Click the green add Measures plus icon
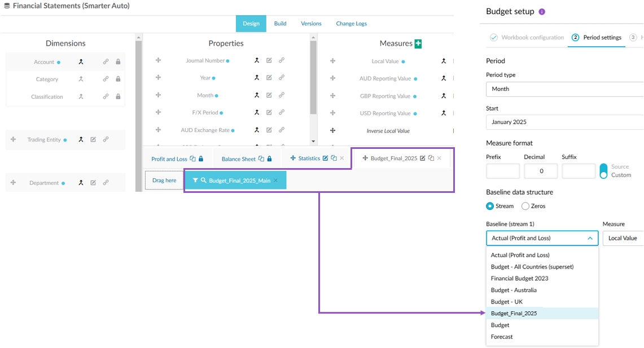 pyautogui.click(x=418, y=43)
